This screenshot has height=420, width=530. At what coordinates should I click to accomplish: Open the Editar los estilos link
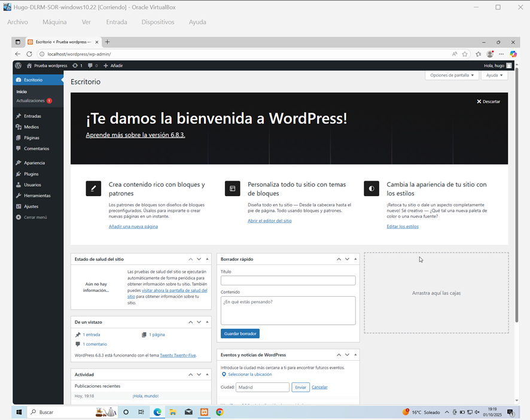[x=403, y=227]
